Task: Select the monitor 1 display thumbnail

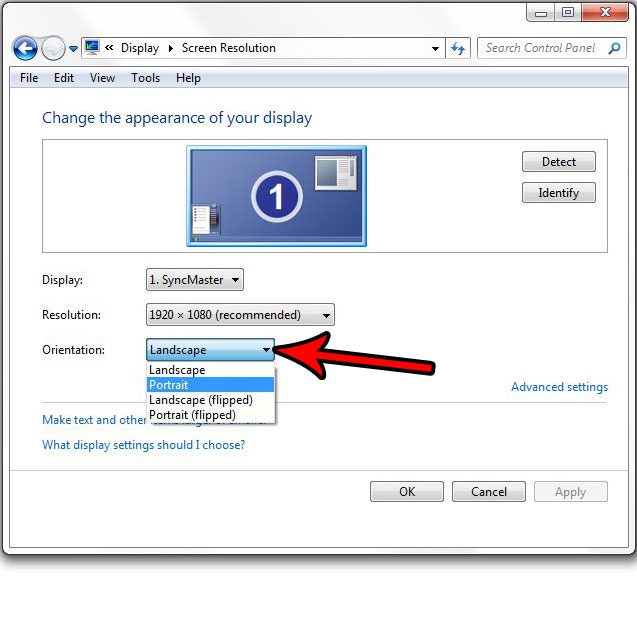Action: (276, 196)
